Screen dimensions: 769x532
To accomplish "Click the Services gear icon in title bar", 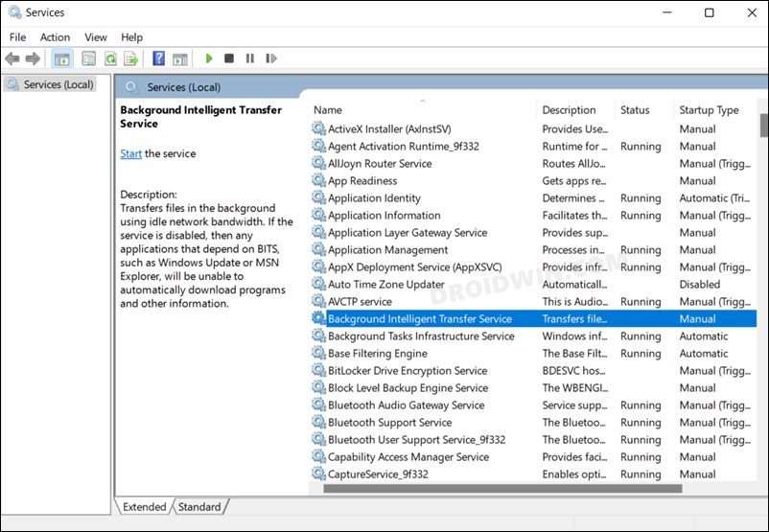I will coord(14,12).
